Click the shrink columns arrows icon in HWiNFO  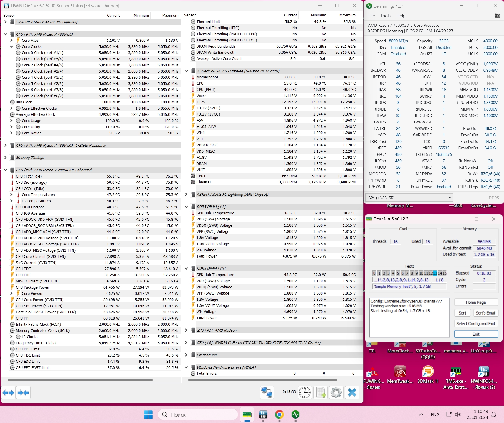click(23, 392)
